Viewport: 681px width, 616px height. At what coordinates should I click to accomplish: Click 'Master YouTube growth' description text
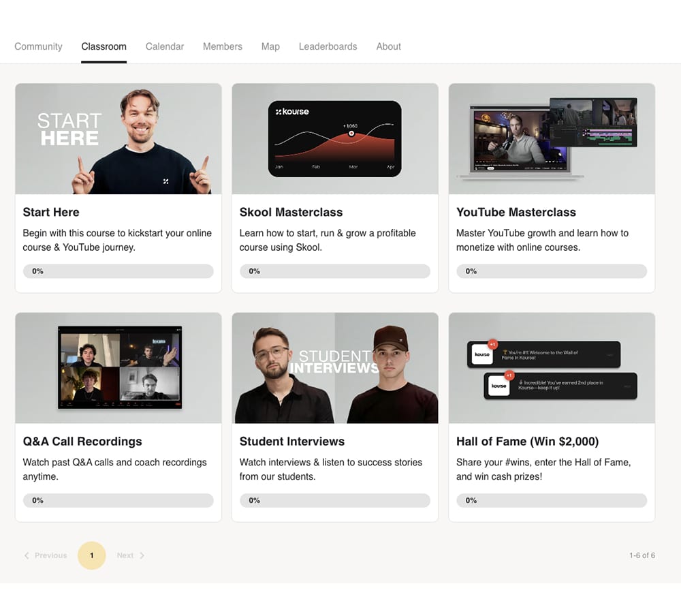click(x=543, y=240)
